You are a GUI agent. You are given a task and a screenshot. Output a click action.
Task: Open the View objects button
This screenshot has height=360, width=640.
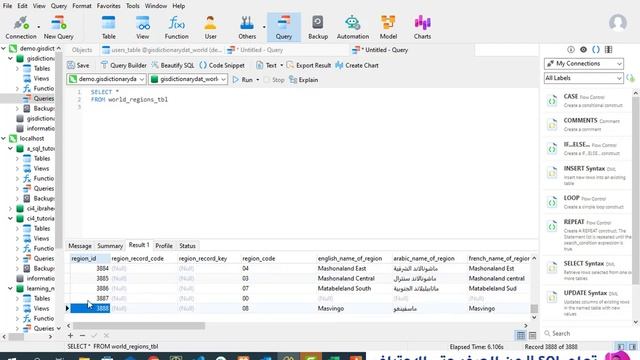point(142,27)
